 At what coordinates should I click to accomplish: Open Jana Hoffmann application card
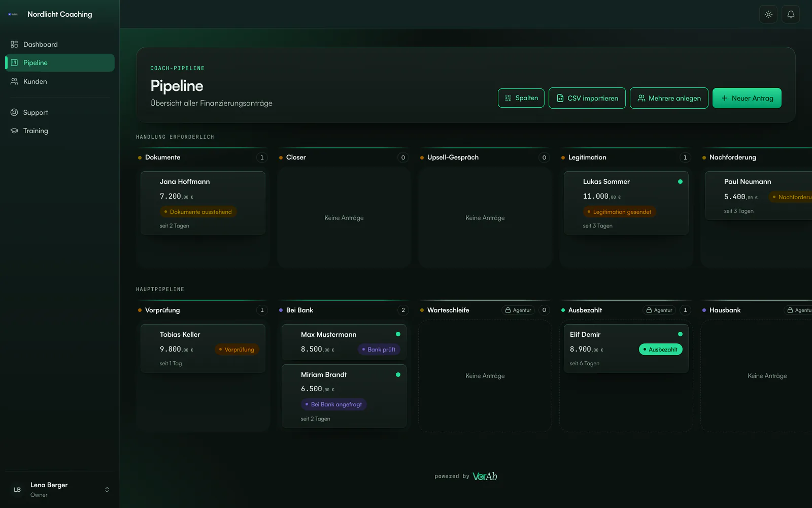[x=203, y=203]
